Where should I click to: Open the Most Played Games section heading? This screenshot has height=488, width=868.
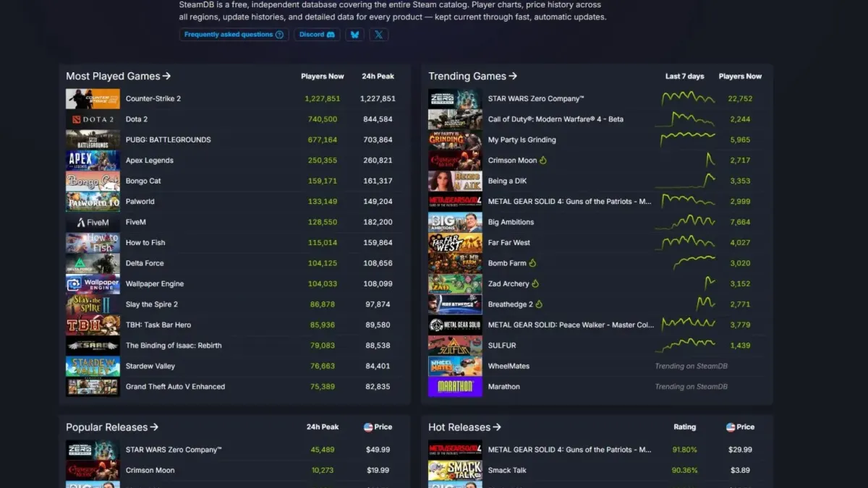[118, 76]
